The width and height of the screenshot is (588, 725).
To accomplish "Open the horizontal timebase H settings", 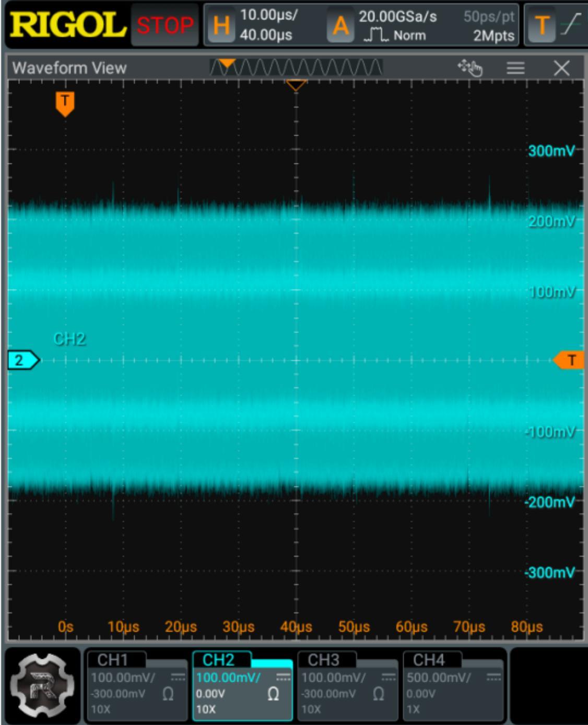I will coord(221,25).
